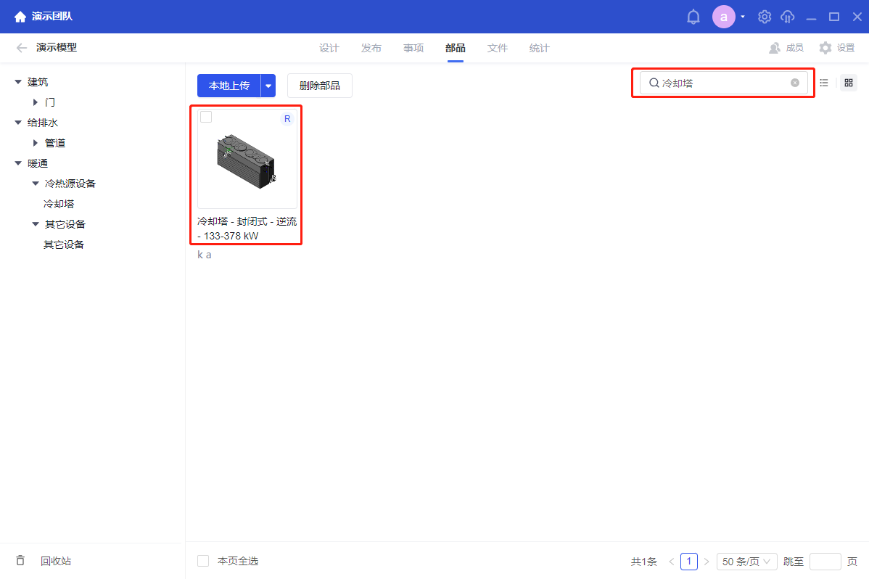Click the search magnifier icon

tap(654, 83)
